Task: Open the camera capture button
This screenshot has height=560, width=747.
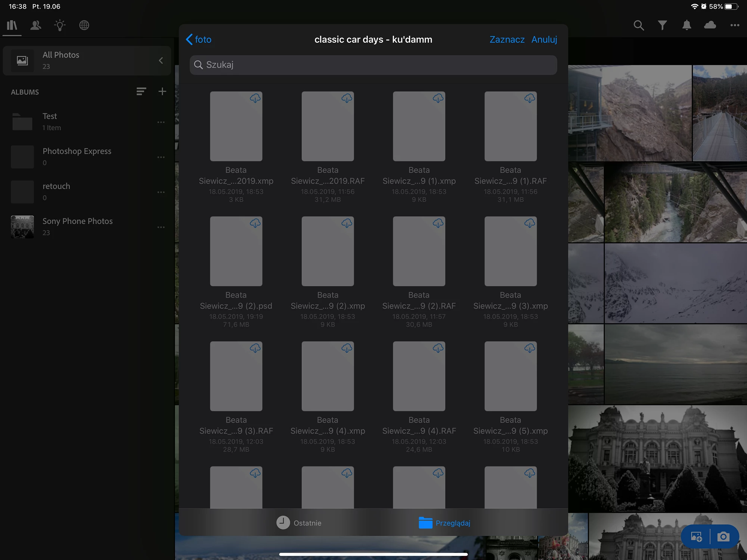Action: tap(723, 537)
